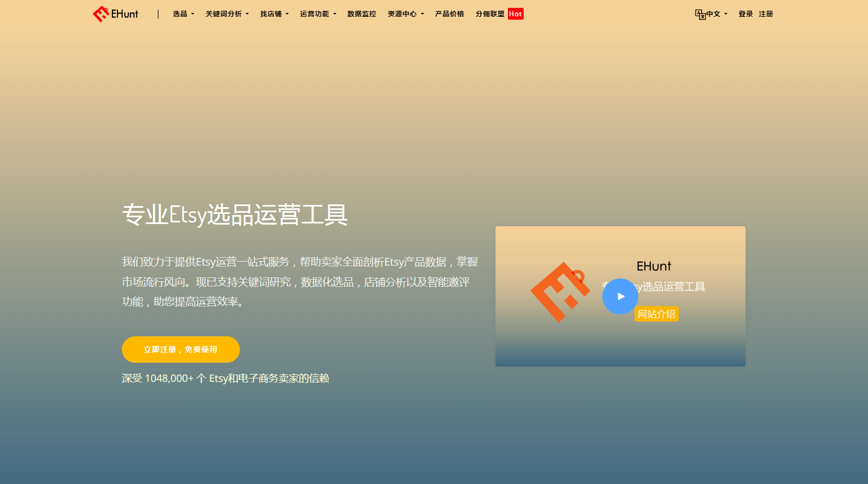Open the 中文 language dropdown
Viewport: 868px width, 484px height.
[x=716, y=14]
